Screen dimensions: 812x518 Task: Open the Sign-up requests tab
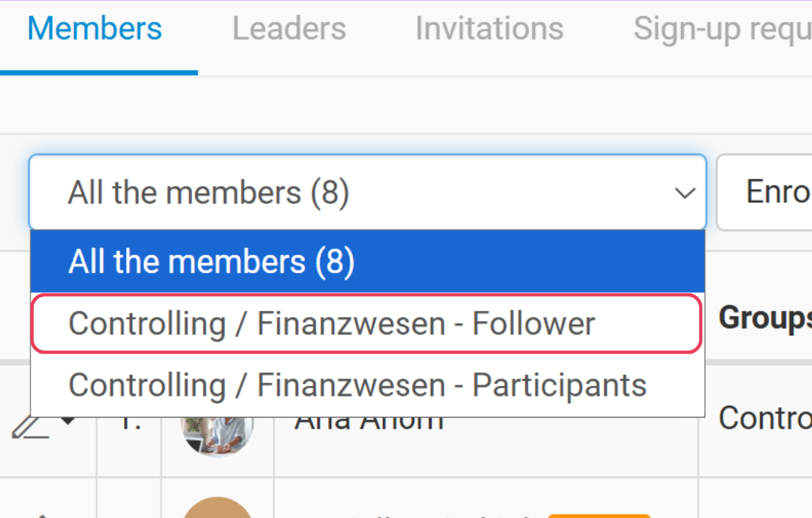722,29
